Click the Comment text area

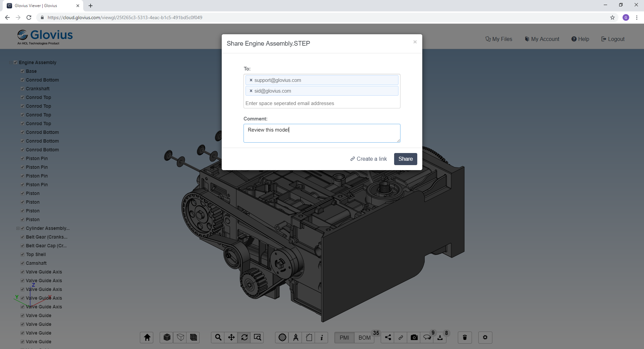322,133
